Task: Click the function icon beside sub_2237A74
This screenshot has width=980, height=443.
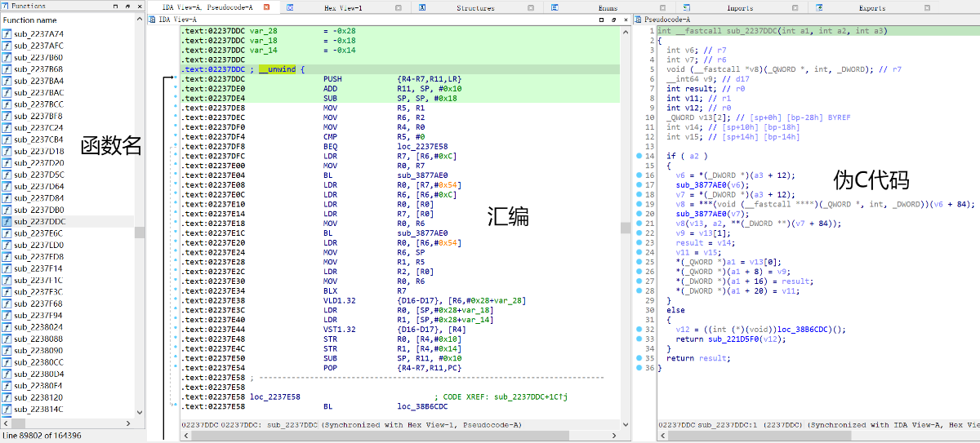Action: (x=7, y=34)
